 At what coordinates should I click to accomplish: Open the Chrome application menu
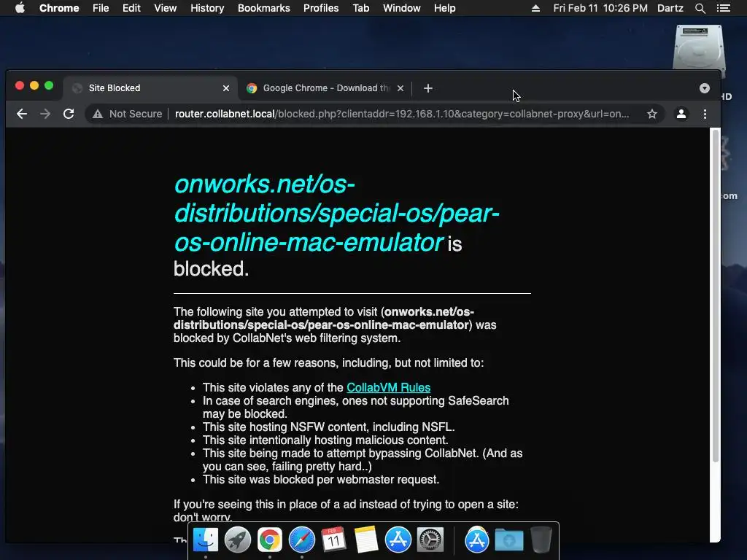point(59,8)
